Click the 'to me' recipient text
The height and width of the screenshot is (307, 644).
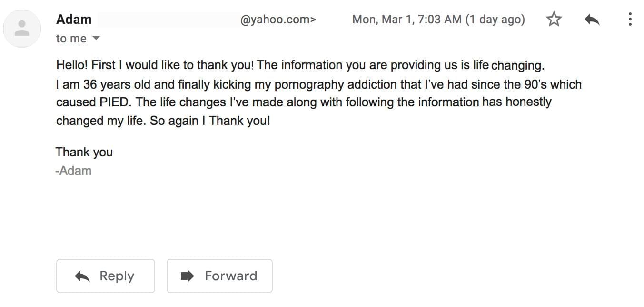71,39
